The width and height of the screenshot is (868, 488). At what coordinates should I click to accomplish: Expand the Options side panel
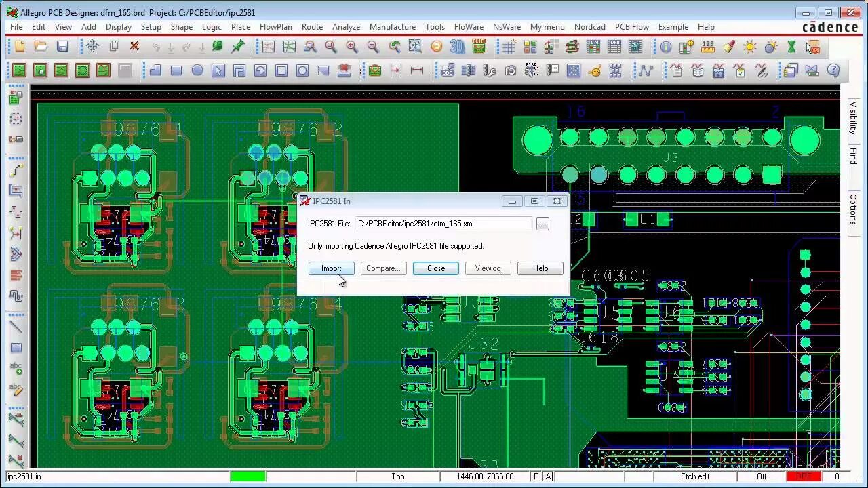click(854, 209)
